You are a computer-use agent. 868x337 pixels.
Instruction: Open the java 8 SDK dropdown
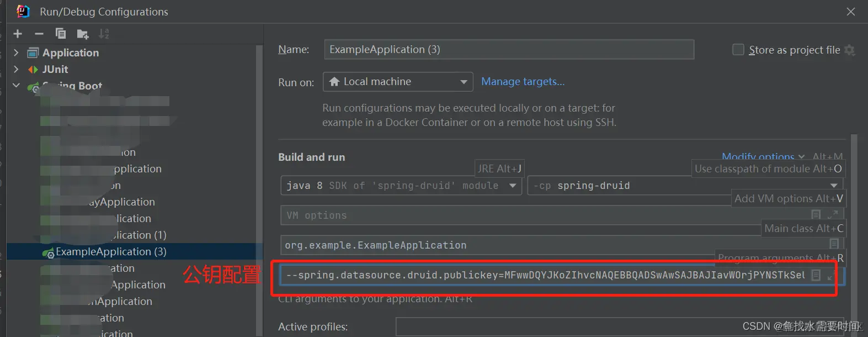(x=401, y=186)
